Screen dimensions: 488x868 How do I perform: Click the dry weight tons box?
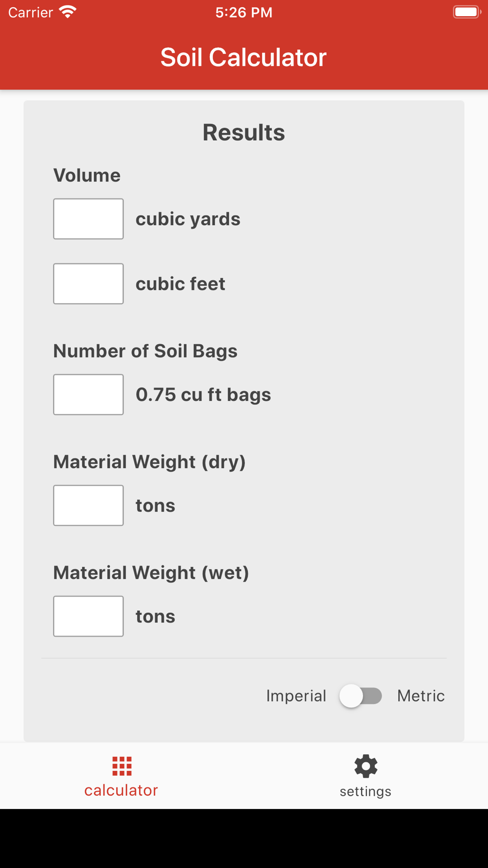[x=88, y=505]
